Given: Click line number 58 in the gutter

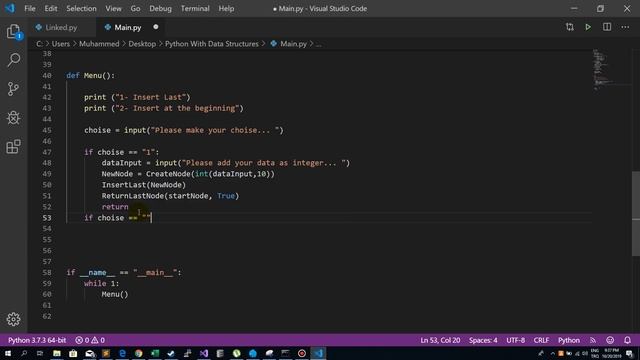Looking at the screenshot, I should (47, 273).
